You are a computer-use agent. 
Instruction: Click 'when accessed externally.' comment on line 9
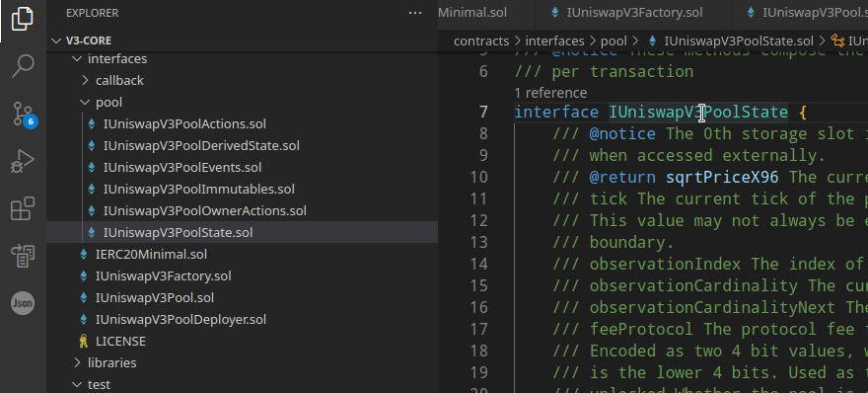click(x=707, y=155)
